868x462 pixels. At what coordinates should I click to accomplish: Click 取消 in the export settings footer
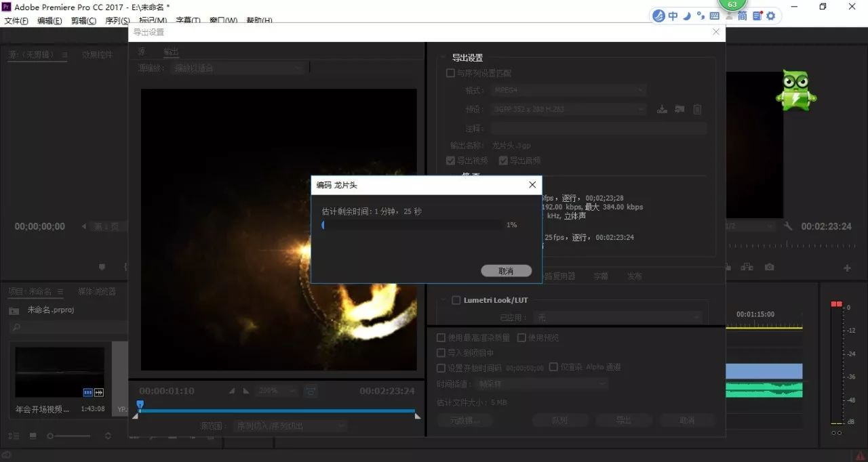(x=687, y=420)
